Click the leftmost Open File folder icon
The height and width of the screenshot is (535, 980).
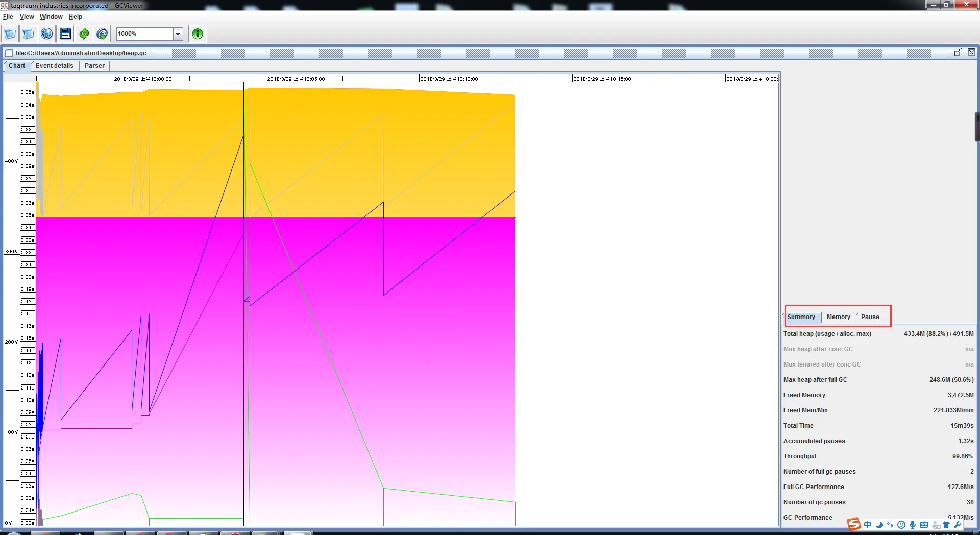(x=10, y=34)
